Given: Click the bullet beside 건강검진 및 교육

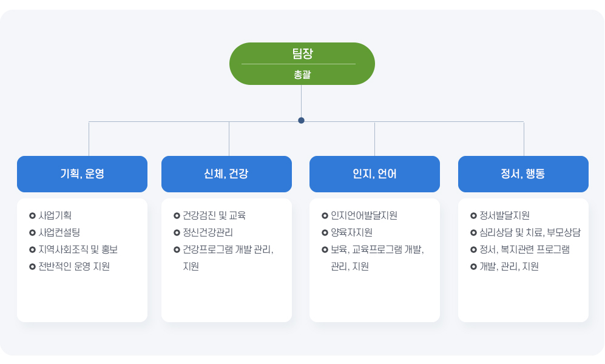Looking at the screenshot, I should pos(177,215).
